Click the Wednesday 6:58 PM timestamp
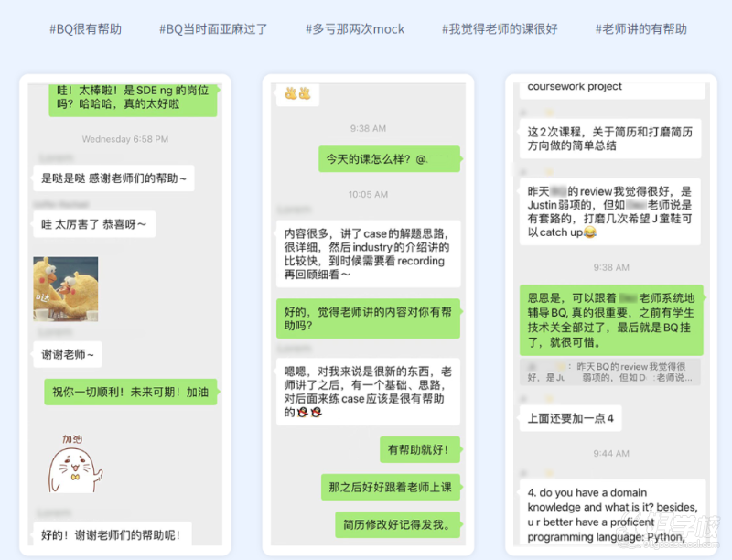 [124, 139]
